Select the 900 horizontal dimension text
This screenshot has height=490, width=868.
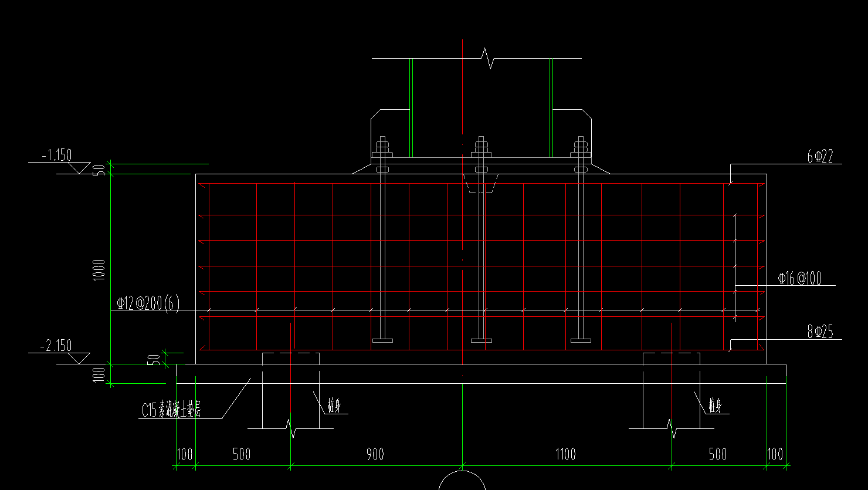pyautogui.click(x=375, y=454)
